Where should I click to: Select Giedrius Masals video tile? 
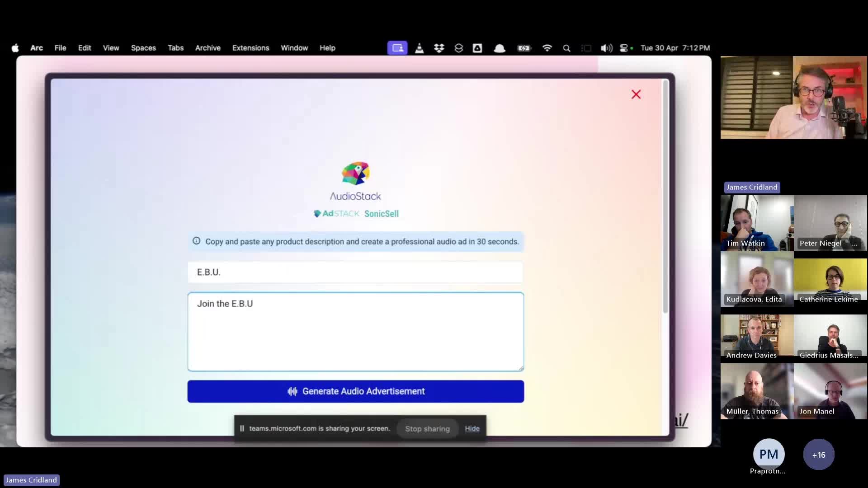point(830,335)
